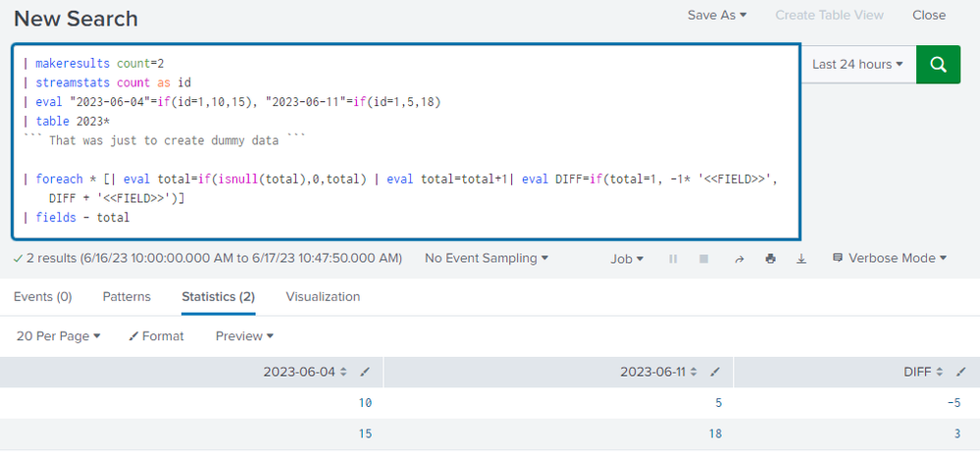The image size is (980, 459).
Task: Edit format of DIFF column pencil
Action: 961,372
